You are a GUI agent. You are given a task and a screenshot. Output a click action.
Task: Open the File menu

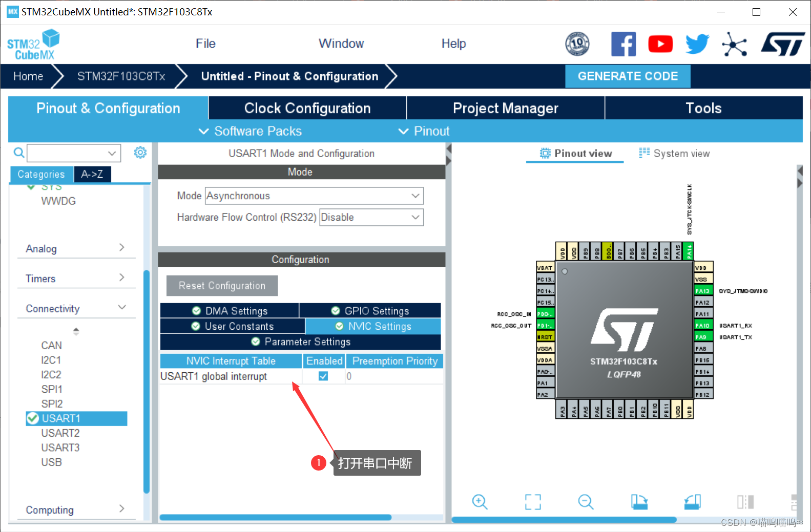point(205,44)
